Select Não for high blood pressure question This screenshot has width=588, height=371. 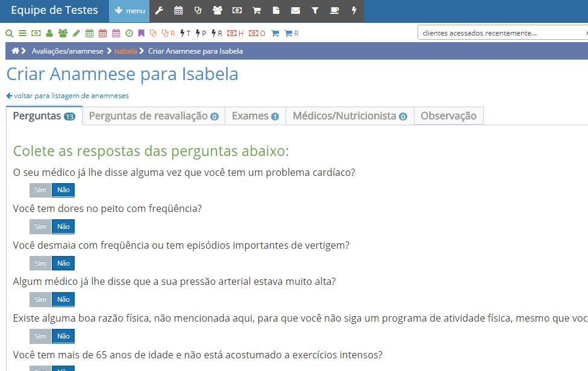63,299
